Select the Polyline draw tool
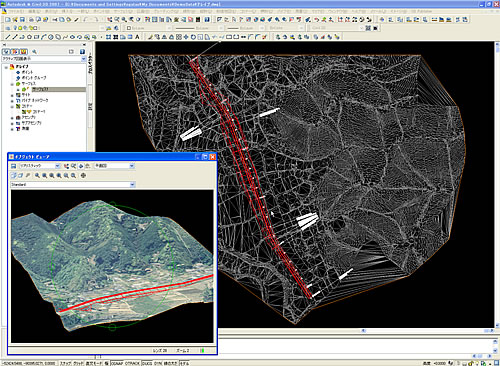The image size is (500, 366). 22,37
